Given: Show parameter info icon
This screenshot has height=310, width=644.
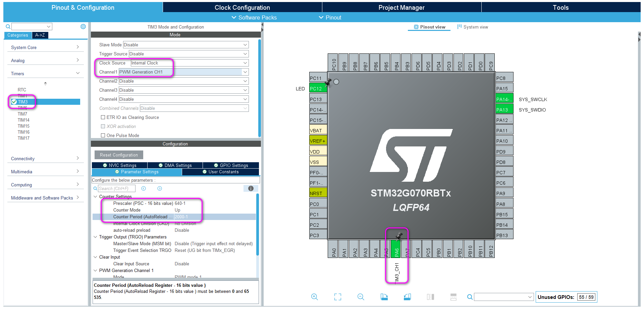Looking at the screenshot, I should coord(251,188).
